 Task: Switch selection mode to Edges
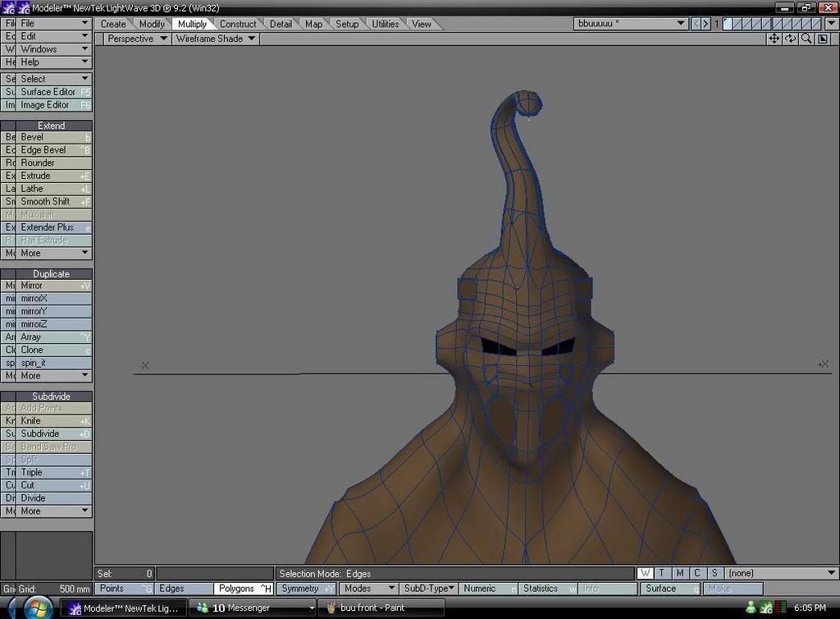[184, 589]
